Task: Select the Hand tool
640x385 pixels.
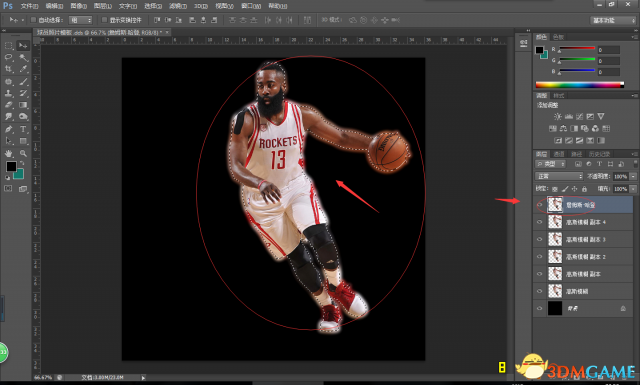Action: click(x=9, y=154)
